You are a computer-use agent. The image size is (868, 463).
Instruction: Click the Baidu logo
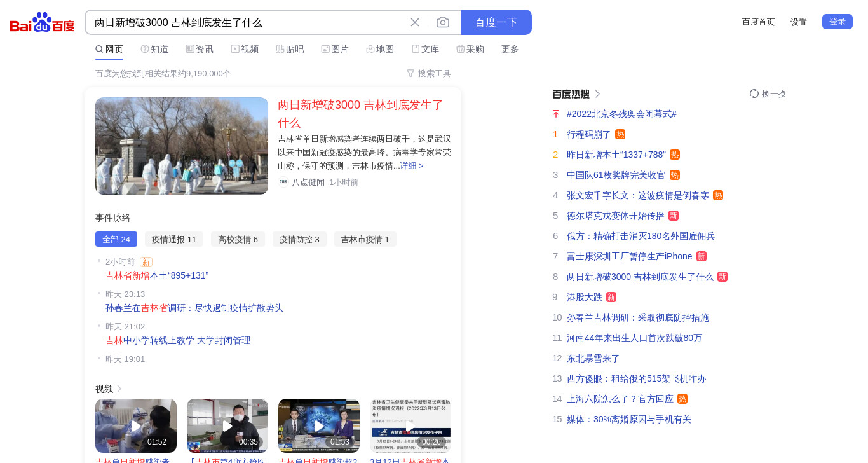(x=43, y=22)
